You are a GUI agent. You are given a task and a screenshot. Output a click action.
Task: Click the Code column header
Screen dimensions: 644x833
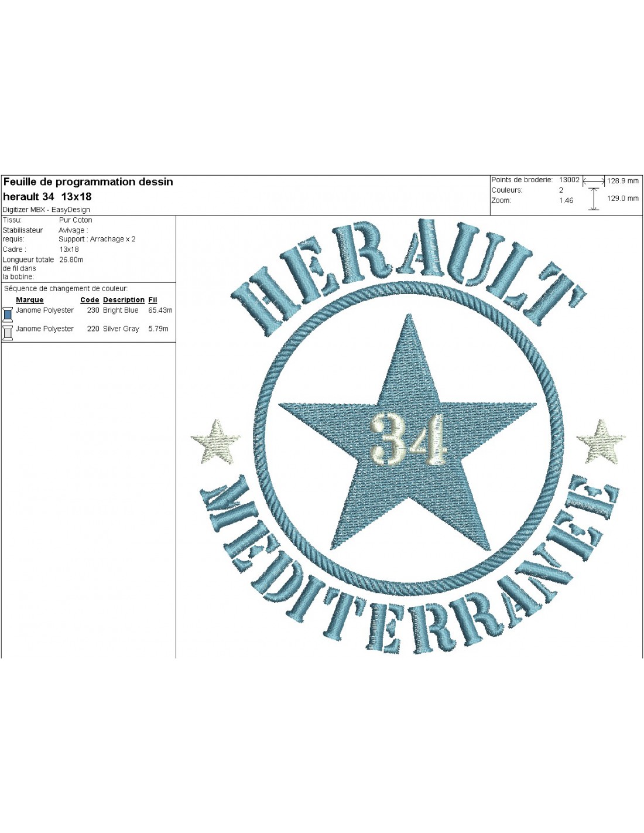[90, 300]
